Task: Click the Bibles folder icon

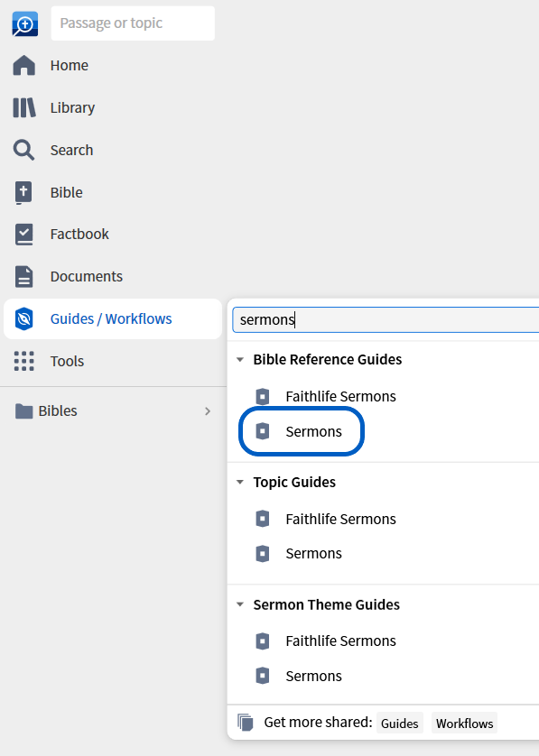Action: [x=23, y=411]
